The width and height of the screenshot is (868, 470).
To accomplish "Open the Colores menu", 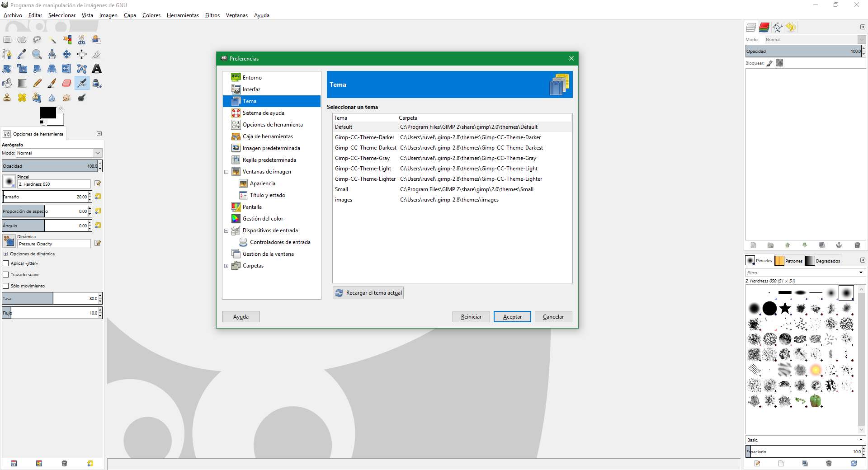I will coord(151,15).
